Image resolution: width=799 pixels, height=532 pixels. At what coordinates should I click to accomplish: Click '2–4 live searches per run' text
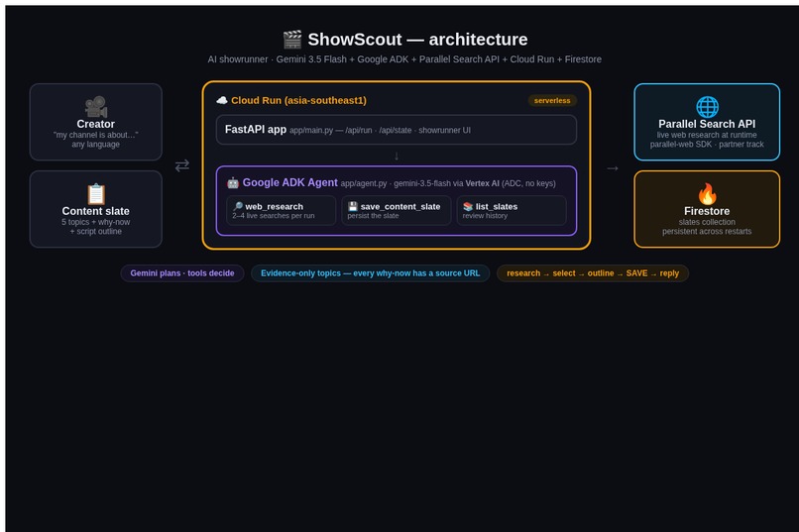[274, 216]
